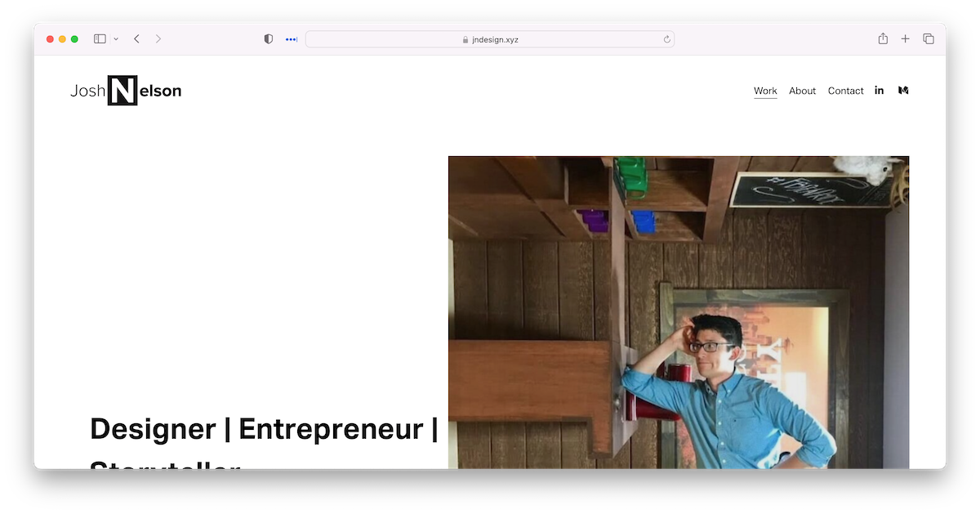Viewport: 980px width, 514px height.
Task: Open the LinkedIn profile icon
Action: (x=880, y=91)
